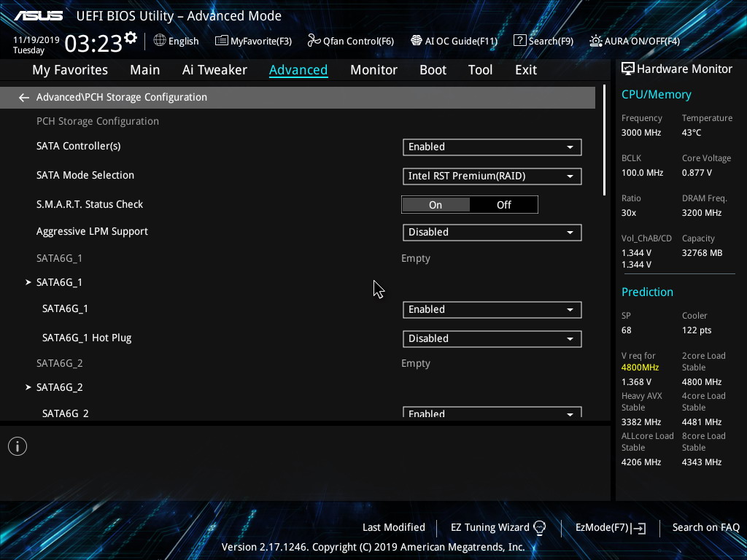Click the 43°C temperature value
The height and width of the screenshot is (560, 747).
[692, 133]
